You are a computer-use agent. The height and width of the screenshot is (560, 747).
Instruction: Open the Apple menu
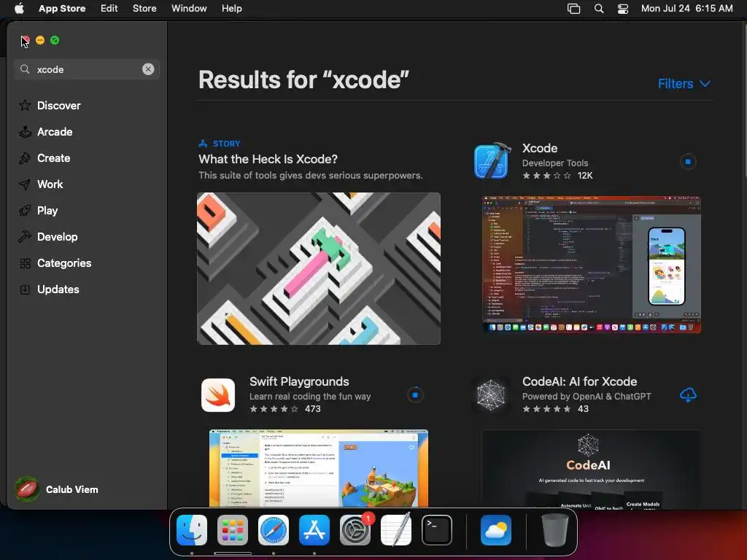[19, 8]
